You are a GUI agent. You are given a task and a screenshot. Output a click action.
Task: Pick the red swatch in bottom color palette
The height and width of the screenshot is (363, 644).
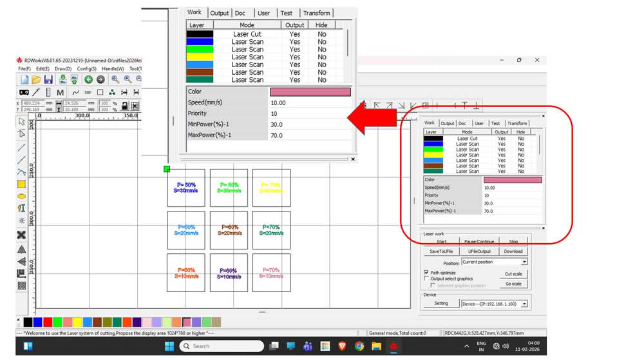48,322
